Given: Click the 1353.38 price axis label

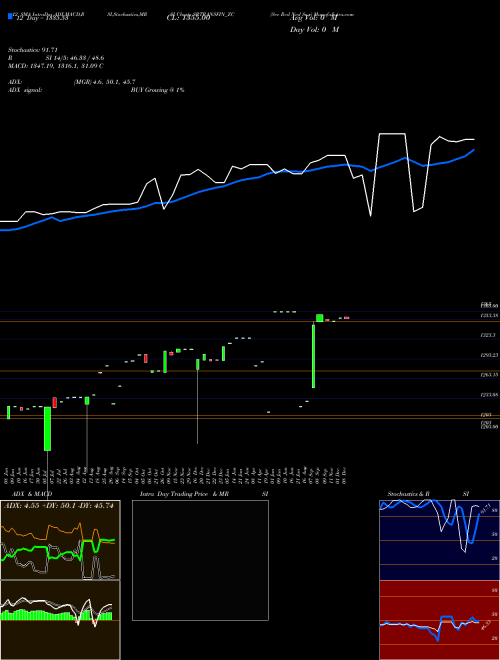Looking at the screenshot, I should point(489,316).
